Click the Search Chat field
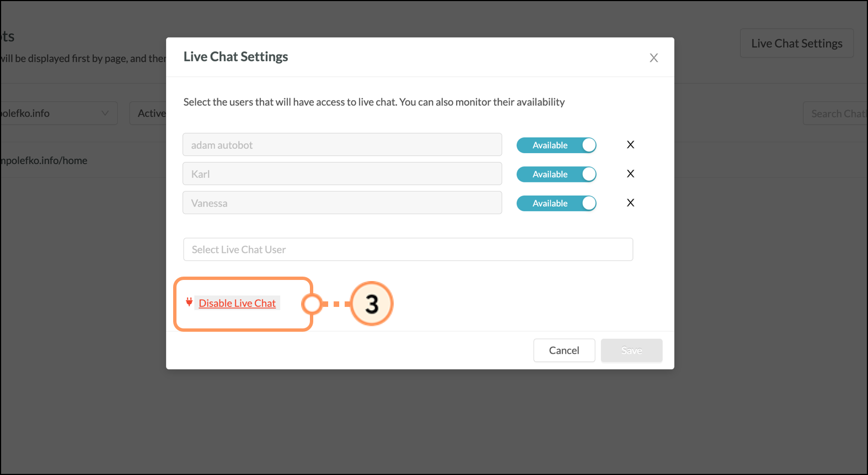This screenshot has height=475, width=868. 835,114
